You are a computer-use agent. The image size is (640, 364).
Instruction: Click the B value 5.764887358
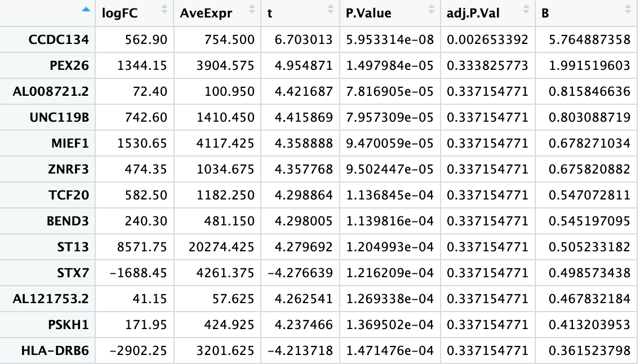point(588,39)
